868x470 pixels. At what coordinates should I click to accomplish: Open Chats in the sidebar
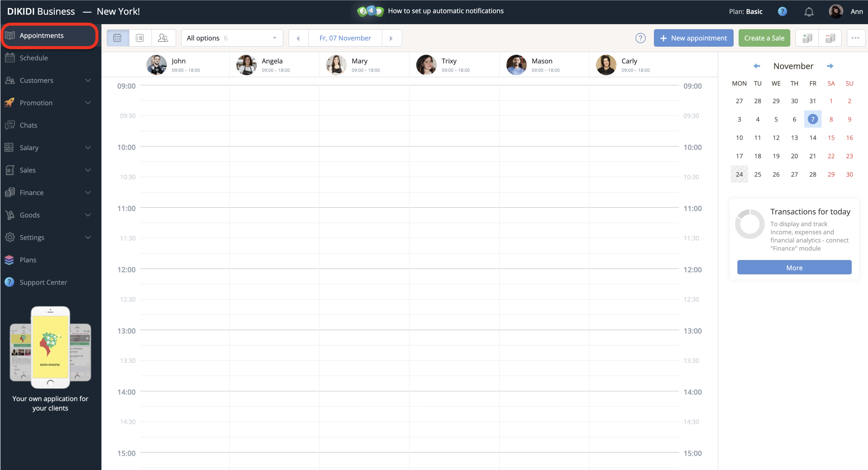coord(28,125)
